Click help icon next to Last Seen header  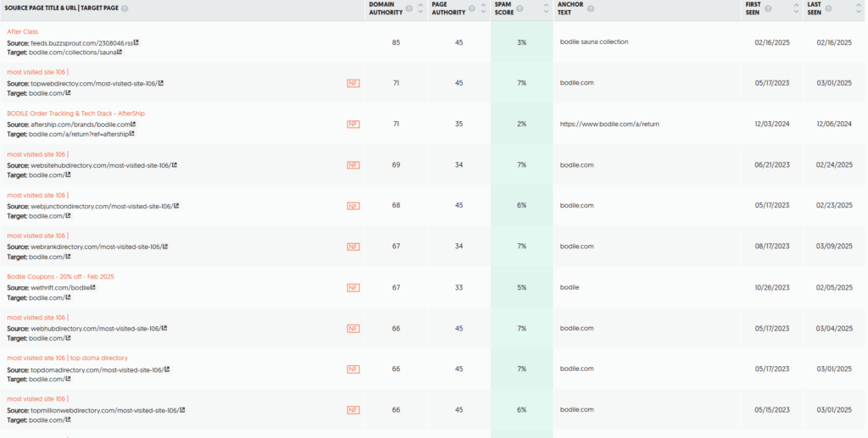(x=828, y=8)
